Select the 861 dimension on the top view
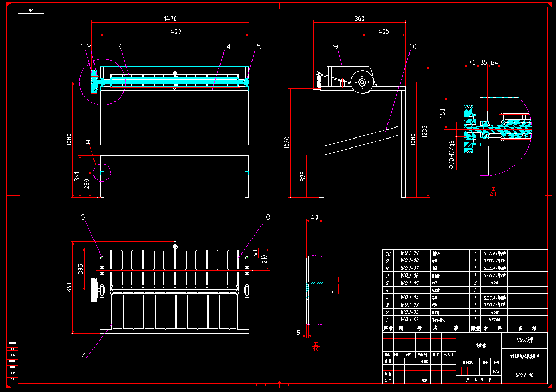 (x=69, y=287)
